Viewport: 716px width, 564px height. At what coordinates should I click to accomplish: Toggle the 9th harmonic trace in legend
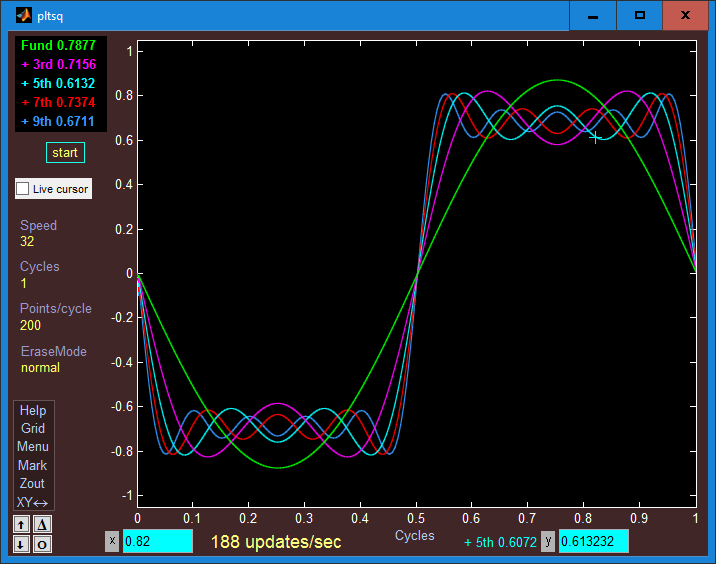coord(58,121)
